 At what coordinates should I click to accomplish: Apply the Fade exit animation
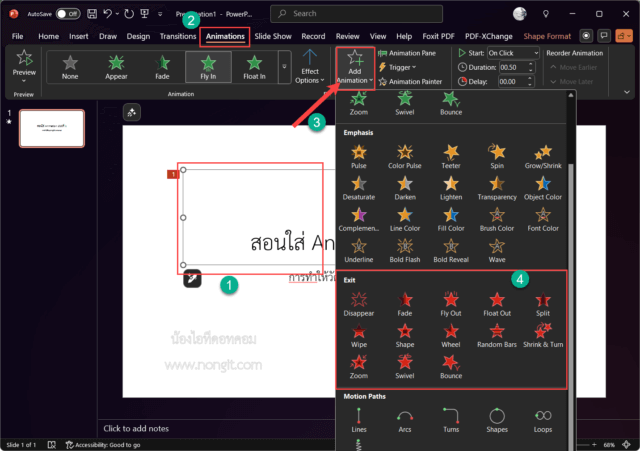click(404, 304)
